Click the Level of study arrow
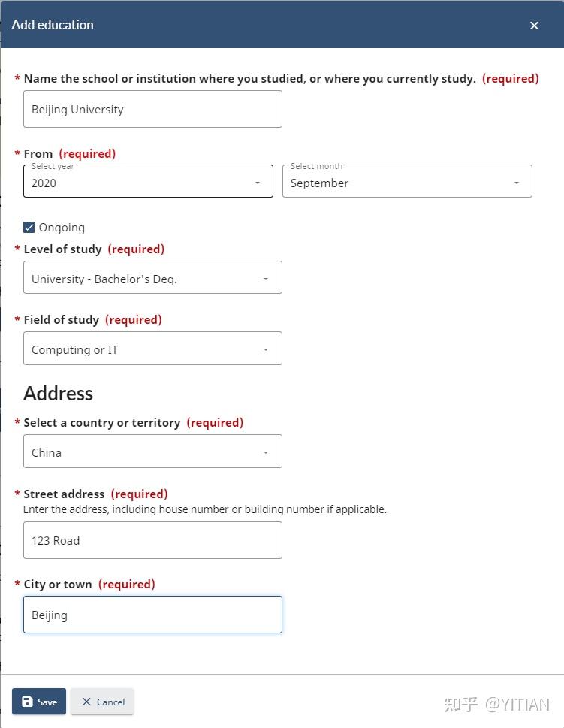The height and width of the screenshot is (728, 564). pyautogui.click(x=266, y=279)
